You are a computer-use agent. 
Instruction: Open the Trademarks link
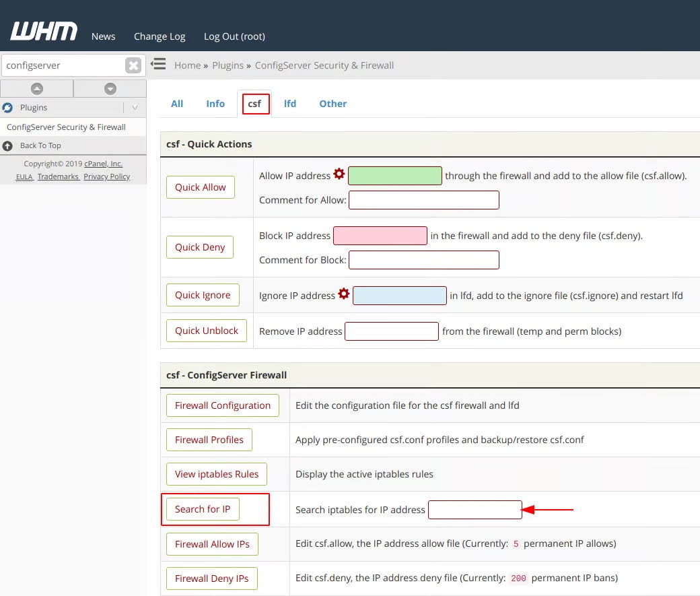(58, 176)
